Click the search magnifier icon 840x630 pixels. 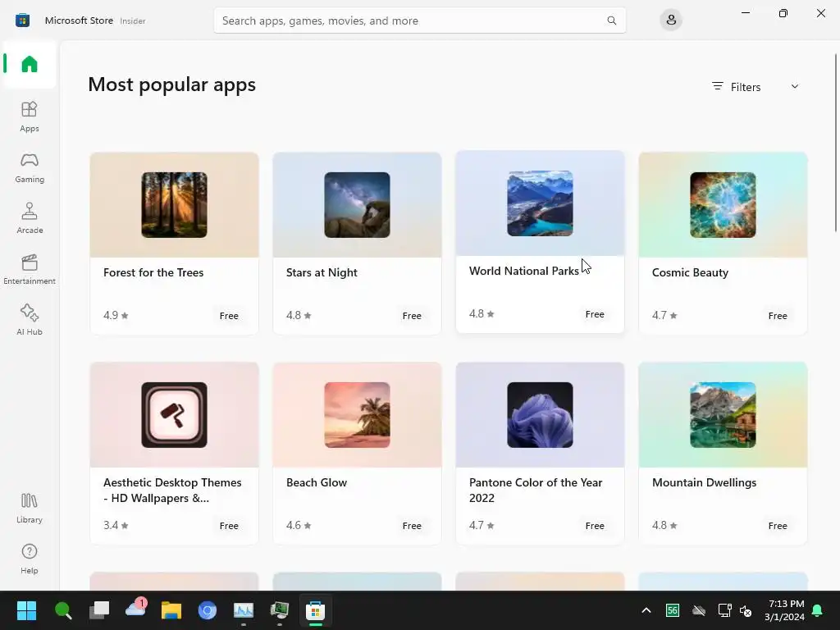coord(611,21)
